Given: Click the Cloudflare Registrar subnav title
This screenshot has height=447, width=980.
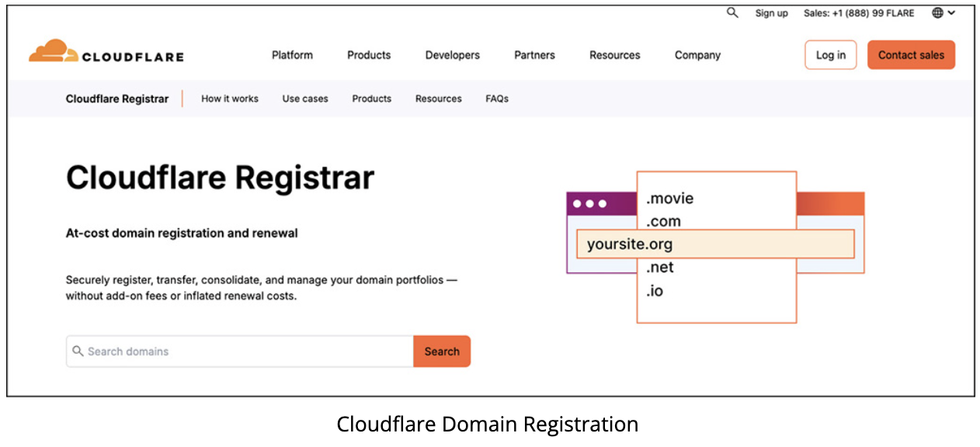Looking at the screenshot, I should pyautogui.click(x=117, y=99).
